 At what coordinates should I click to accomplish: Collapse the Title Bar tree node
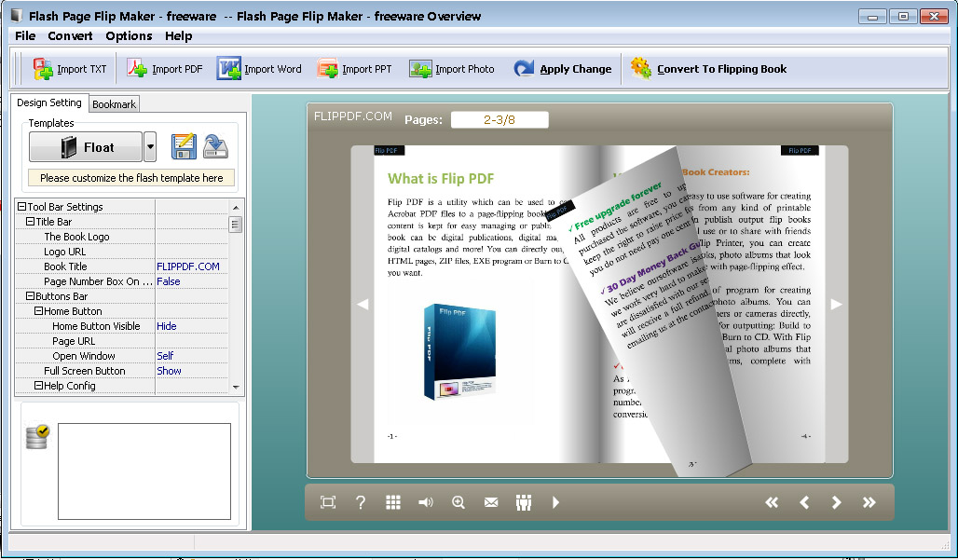[30, 222]
